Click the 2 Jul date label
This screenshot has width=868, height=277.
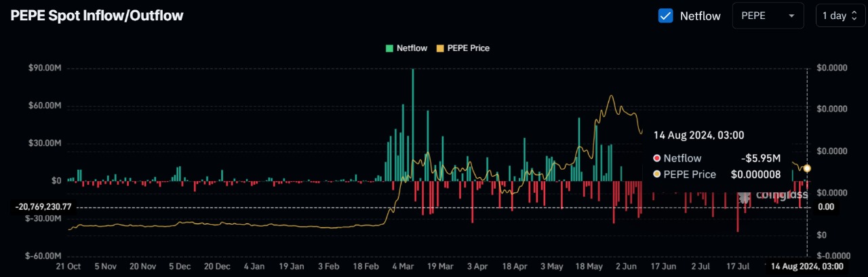(x=700, y=267)
